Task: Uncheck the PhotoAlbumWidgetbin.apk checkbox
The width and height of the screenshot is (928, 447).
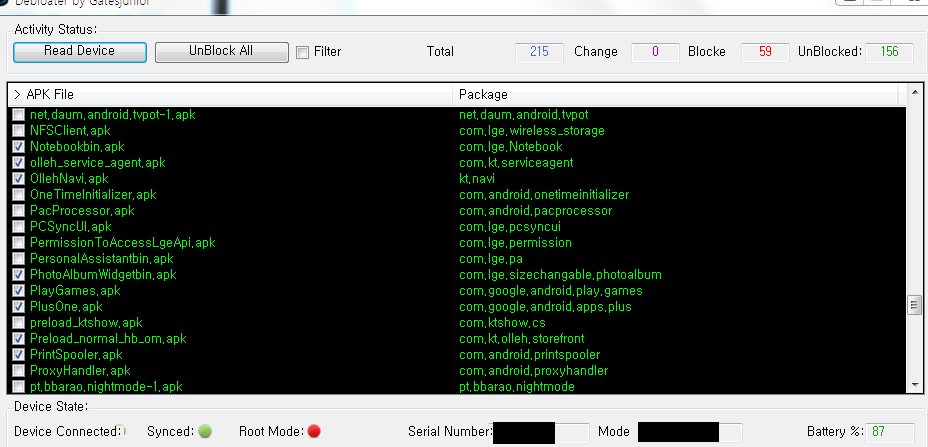Action: coord(19,274)
